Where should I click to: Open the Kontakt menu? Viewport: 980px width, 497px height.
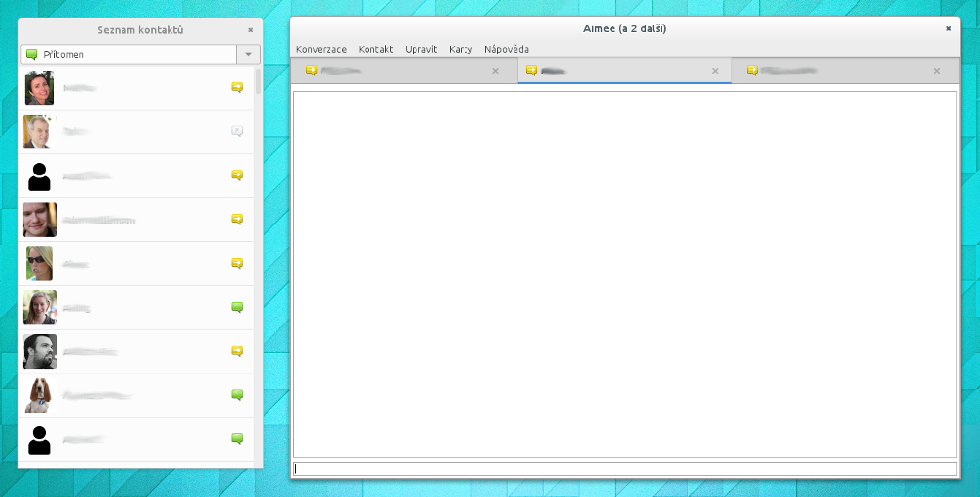click(x=375, y=49)
